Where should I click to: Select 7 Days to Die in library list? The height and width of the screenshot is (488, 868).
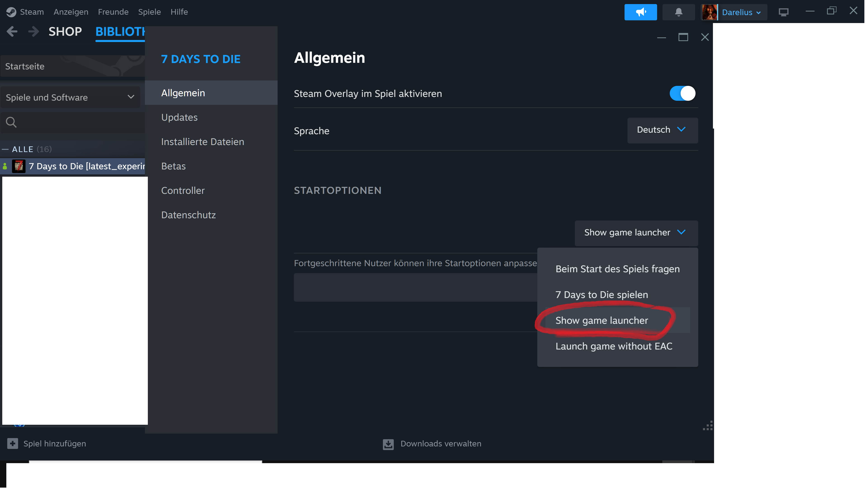72,166
